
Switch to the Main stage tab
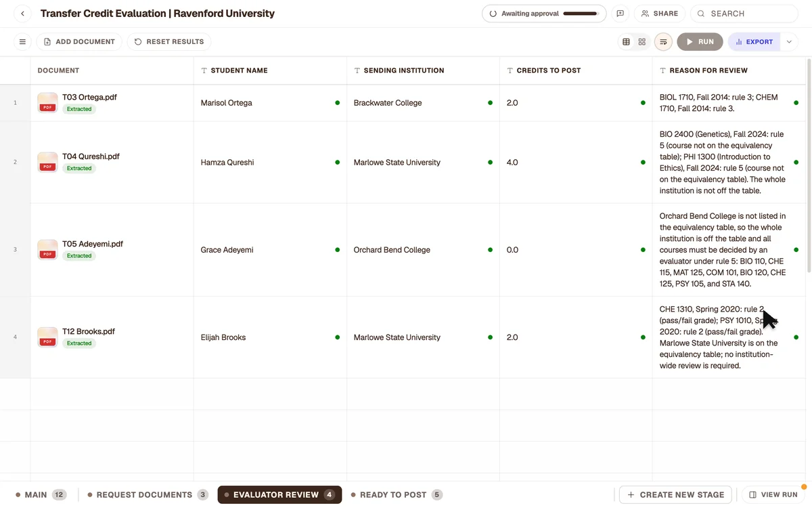[x=41, y=495]
